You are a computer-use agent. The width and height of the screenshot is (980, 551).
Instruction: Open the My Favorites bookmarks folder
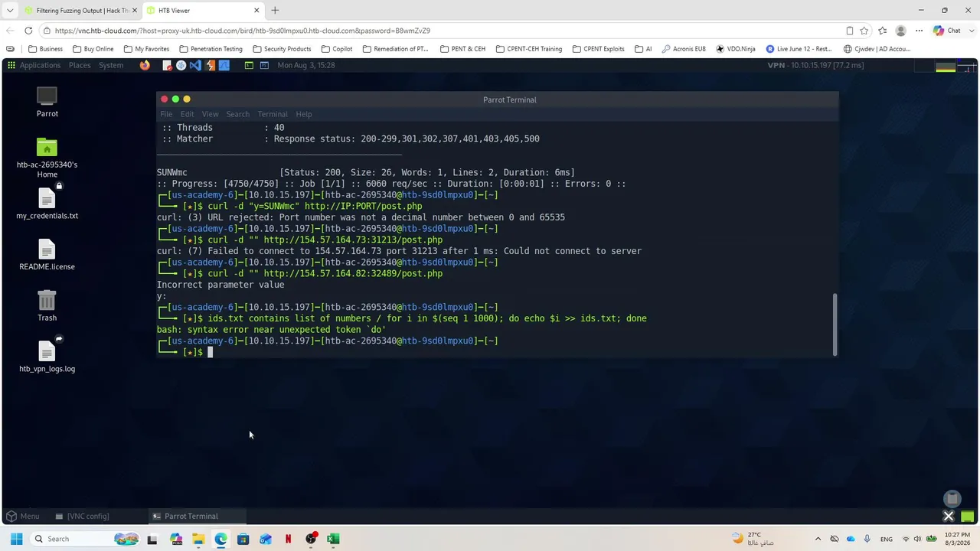146,49
